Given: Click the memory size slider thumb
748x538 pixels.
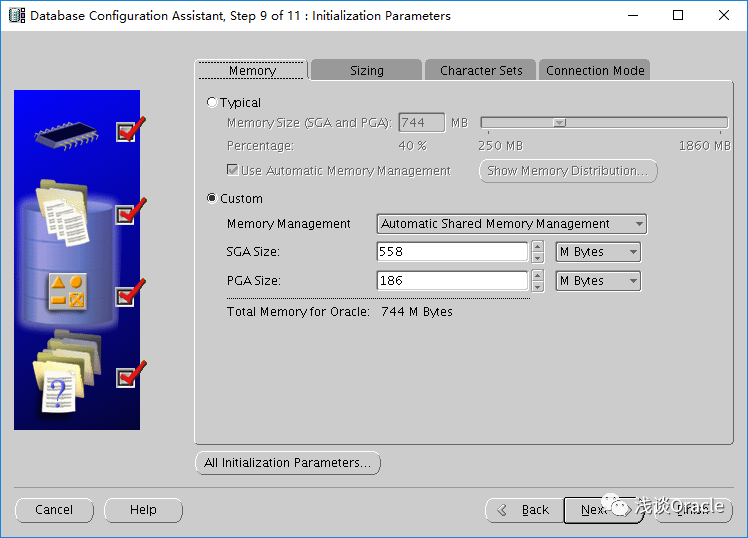Looking at the screenshot, I should point(560,123).
